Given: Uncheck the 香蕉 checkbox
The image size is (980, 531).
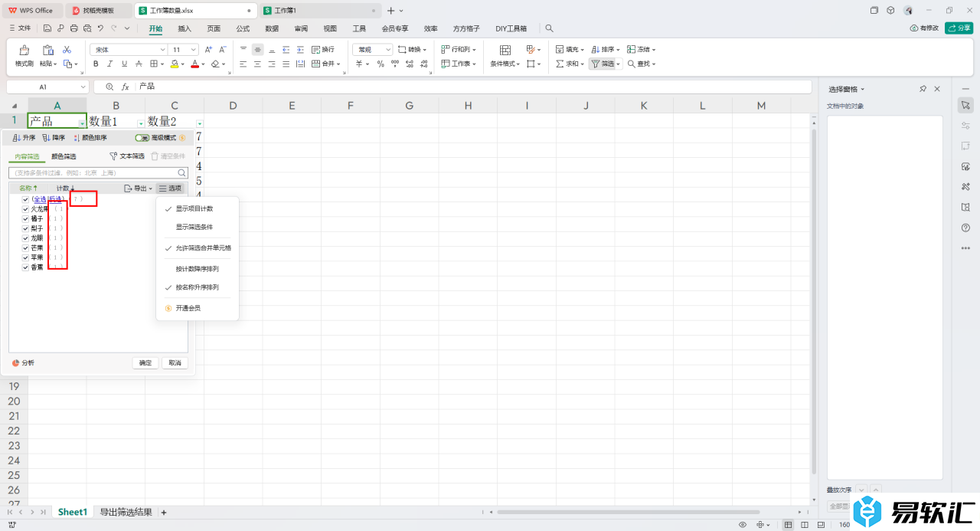Looking at the screenshot, I should [25, 267].
